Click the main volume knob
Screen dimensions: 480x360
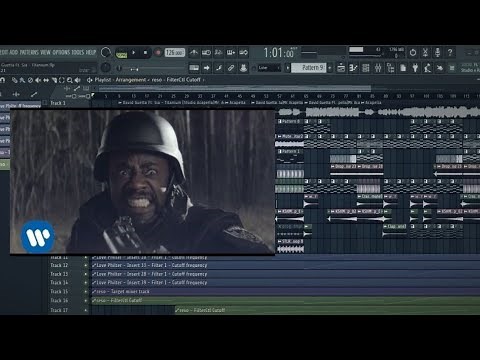coord(106,52)
